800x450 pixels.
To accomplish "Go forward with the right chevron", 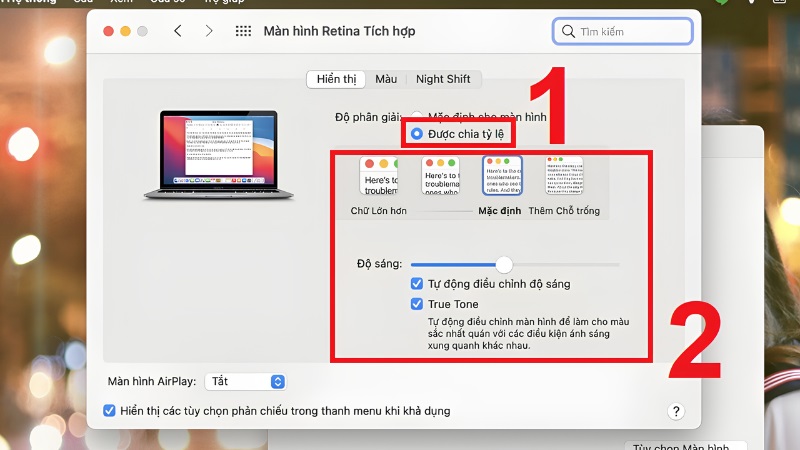I will coord(209,31).
